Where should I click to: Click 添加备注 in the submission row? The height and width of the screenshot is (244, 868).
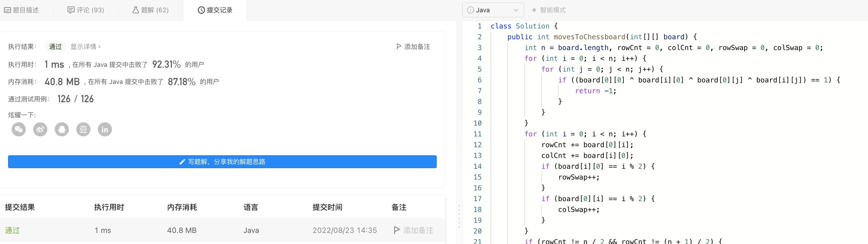pyautogui.click(x=413, y=230)
